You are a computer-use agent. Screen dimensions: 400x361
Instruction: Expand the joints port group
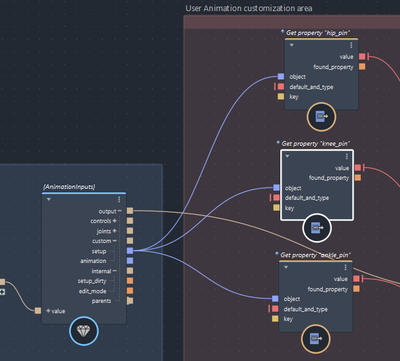coord(114,231)
